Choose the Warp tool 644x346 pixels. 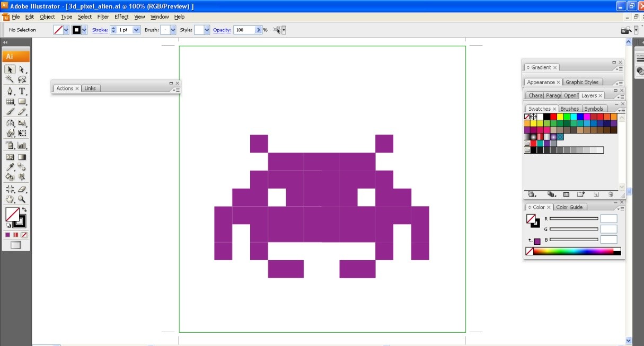pos(10,134)
